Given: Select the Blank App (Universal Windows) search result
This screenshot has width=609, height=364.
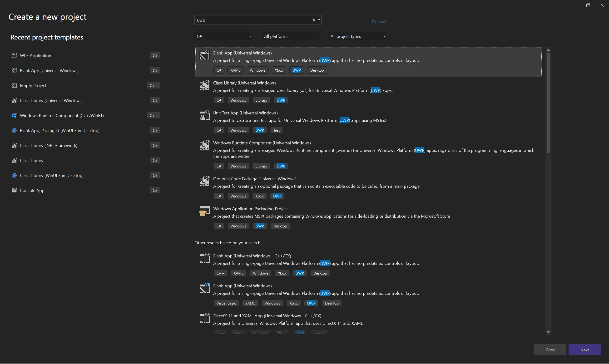Looking at the screenshot, I should coord(343,61).
